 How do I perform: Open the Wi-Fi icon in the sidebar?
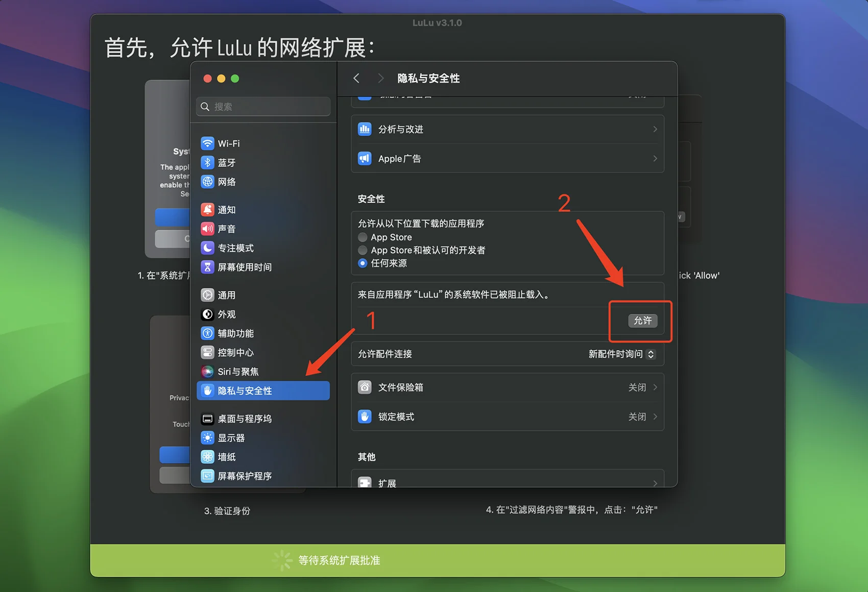pyautogui.click(x=207, y=143)
